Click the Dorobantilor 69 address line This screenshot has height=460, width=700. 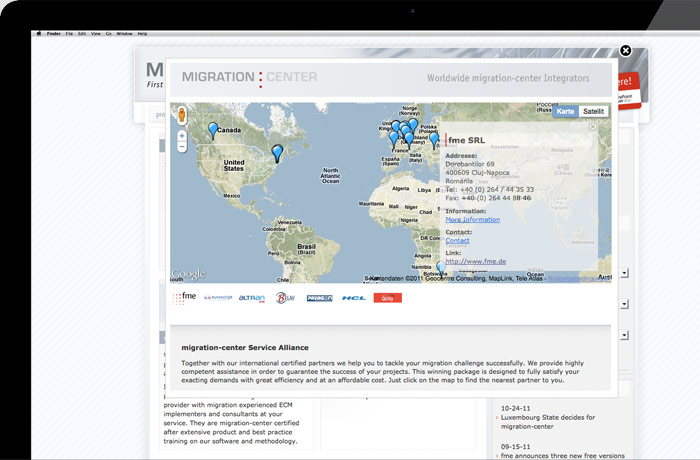(470, 164)
